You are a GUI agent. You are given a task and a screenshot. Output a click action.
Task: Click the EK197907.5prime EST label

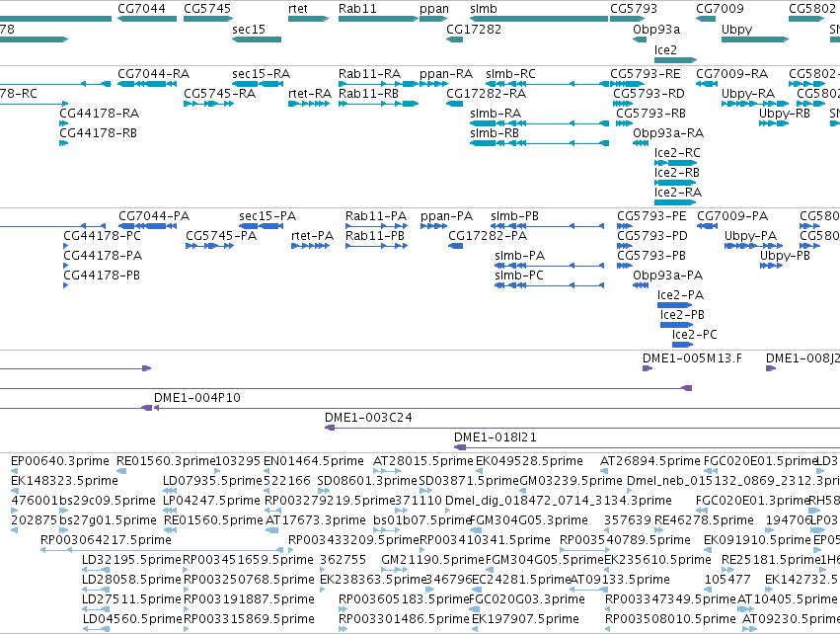525,619
